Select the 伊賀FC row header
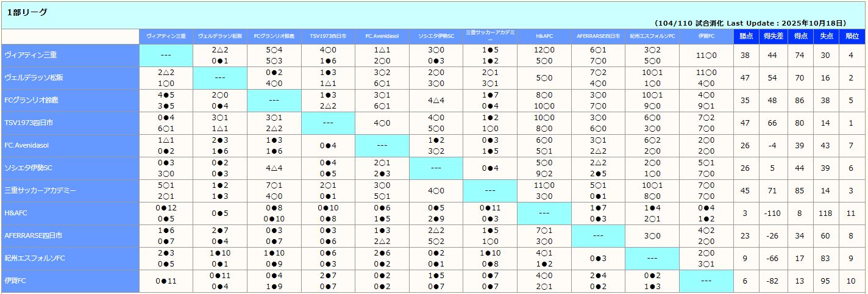868x294 pixels. tap(15, 281)
